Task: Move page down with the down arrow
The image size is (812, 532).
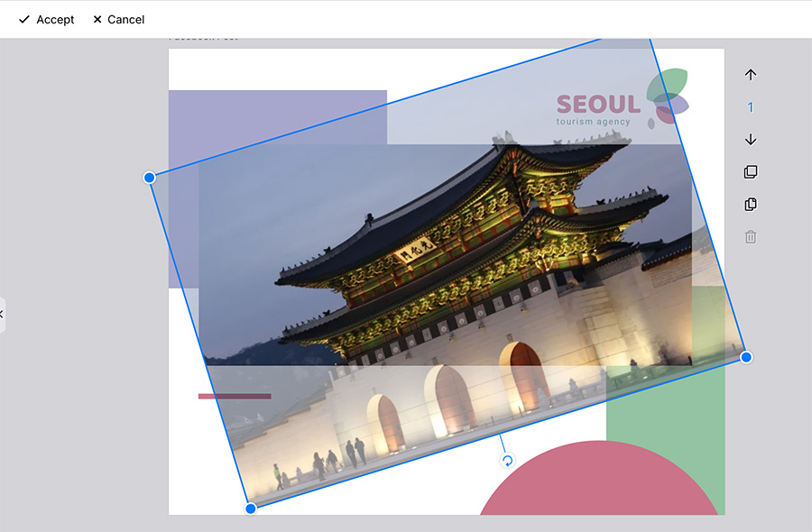Action: 751,140
